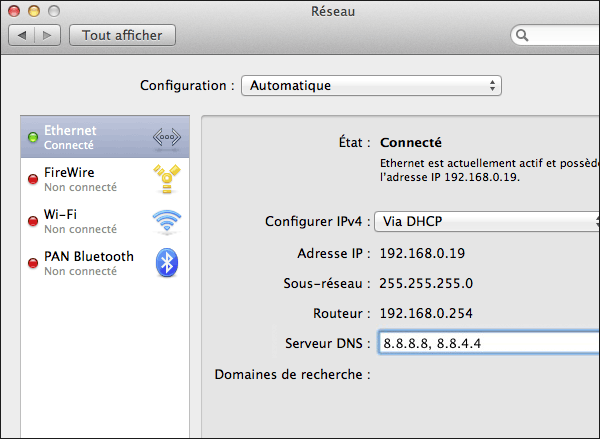The image size is (600, 439).
Task: Click the red dot beside PAN Bluetooth
Action: click(32, 263)
